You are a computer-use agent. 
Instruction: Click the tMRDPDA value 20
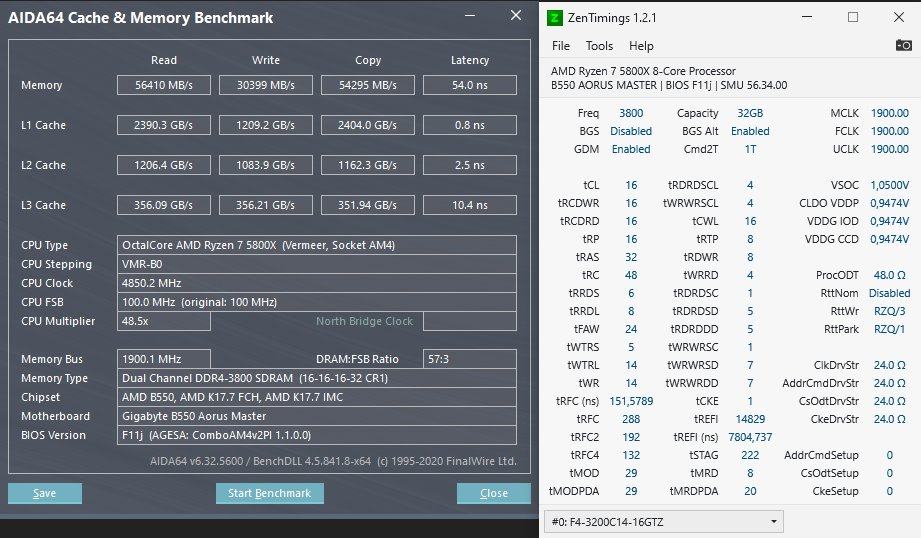click(x=750, y=491)
